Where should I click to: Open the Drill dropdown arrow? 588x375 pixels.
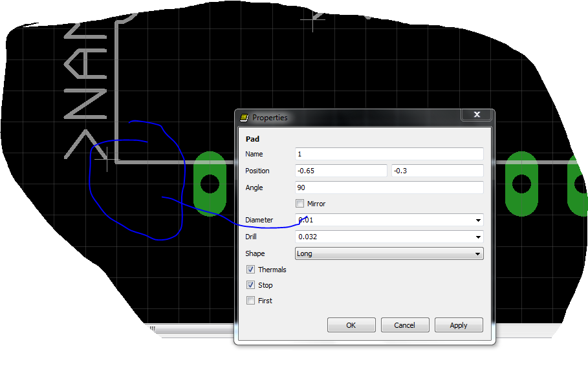[x=478, y=237]
